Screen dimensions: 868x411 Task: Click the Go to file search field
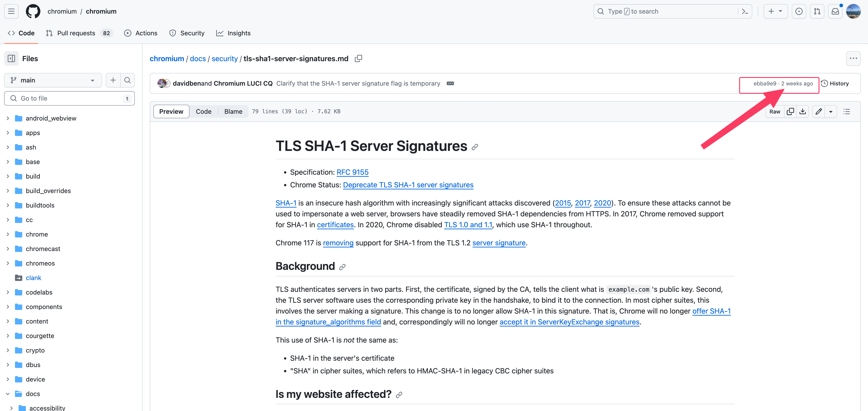[69, 98]
